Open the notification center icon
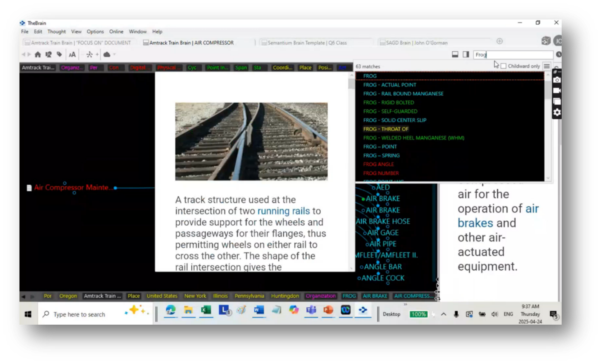The width and height of the screenshot is (601, 364). (x=554, y=315)
